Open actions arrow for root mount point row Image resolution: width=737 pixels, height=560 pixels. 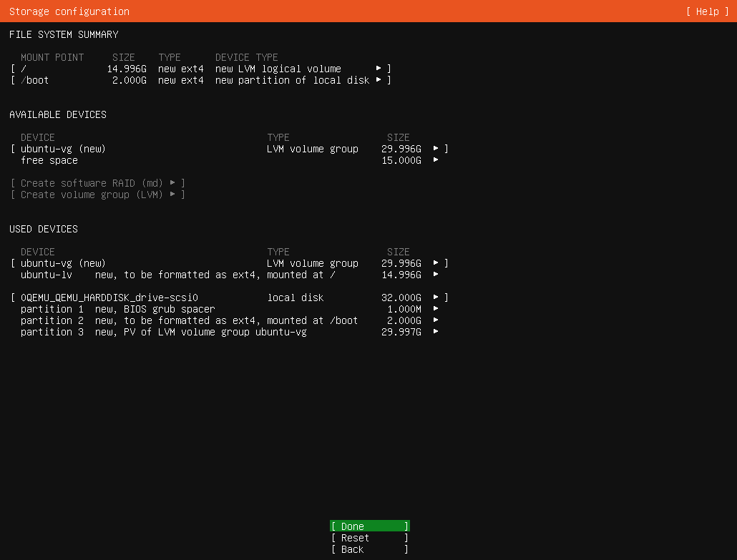pyautogui.click(x=379, y=69)
